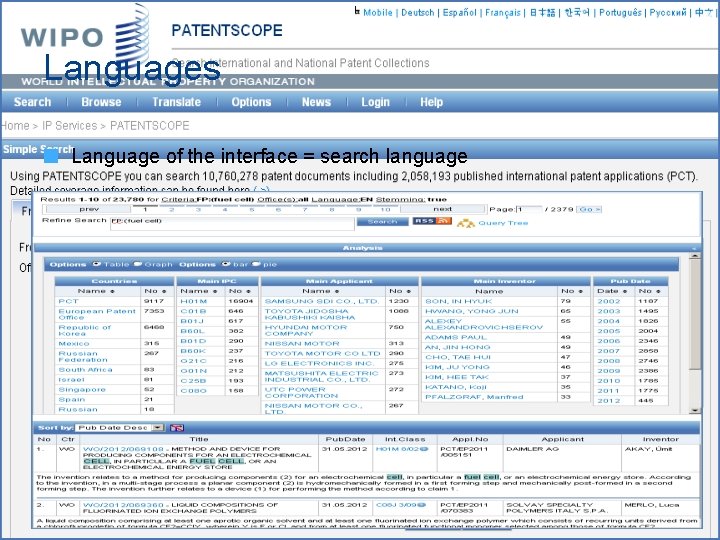
Task: Click inventor KATANO, Koji
Action: 456,387
